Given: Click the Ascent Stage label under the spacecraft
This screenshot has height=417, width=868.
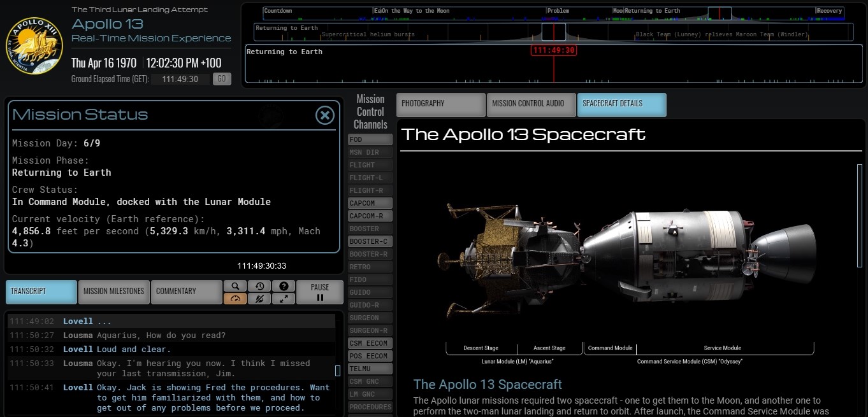Looking at the screenshot, I should [x=549, y=348].
